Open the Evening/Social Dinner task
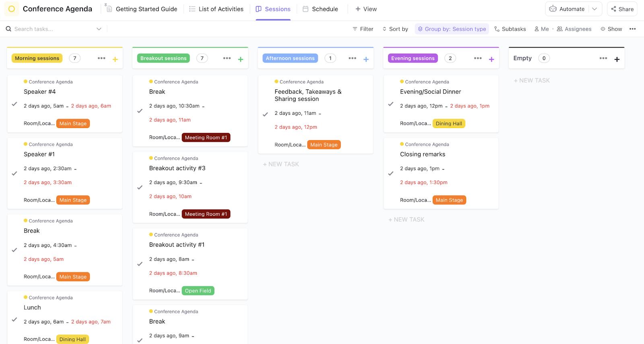644x344 pixels. click(x=431, y=92)
